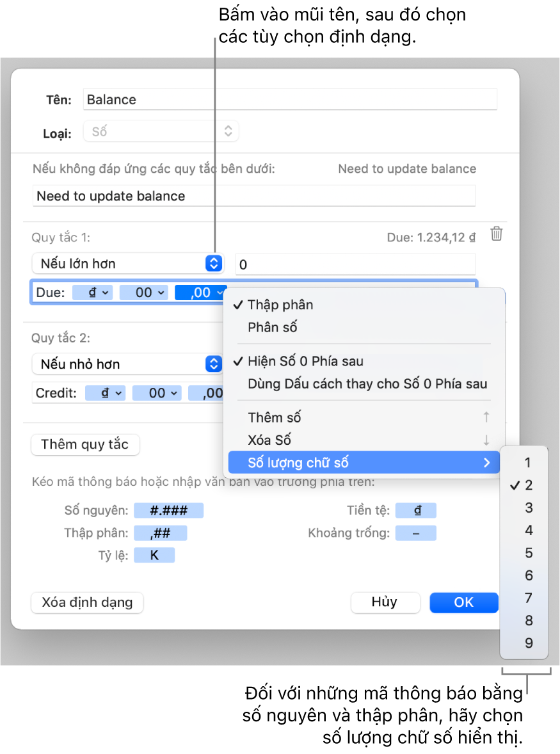The image size is (560, 754).
Task: Click the 00 integer token in Credit rule
Action: (x=157, y=393)
